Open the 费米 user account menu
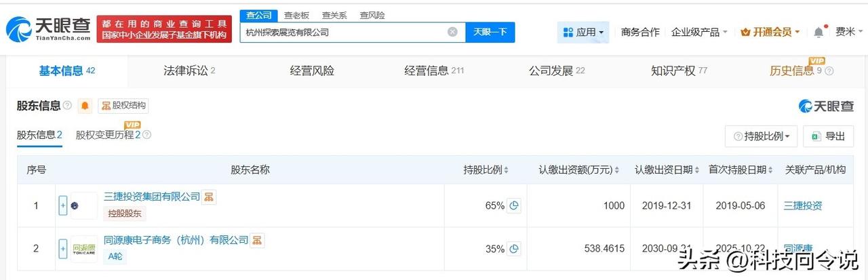The image size is (868, 280). 849,32
